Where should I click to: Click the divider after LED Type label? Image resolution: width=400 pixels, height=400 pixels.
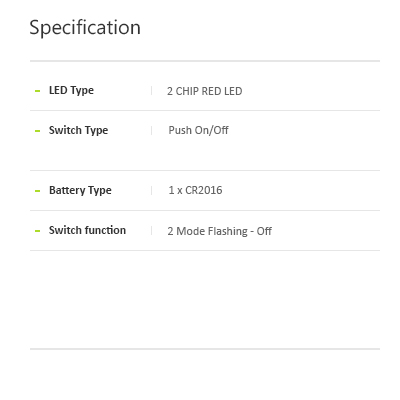tap(152, 91)
